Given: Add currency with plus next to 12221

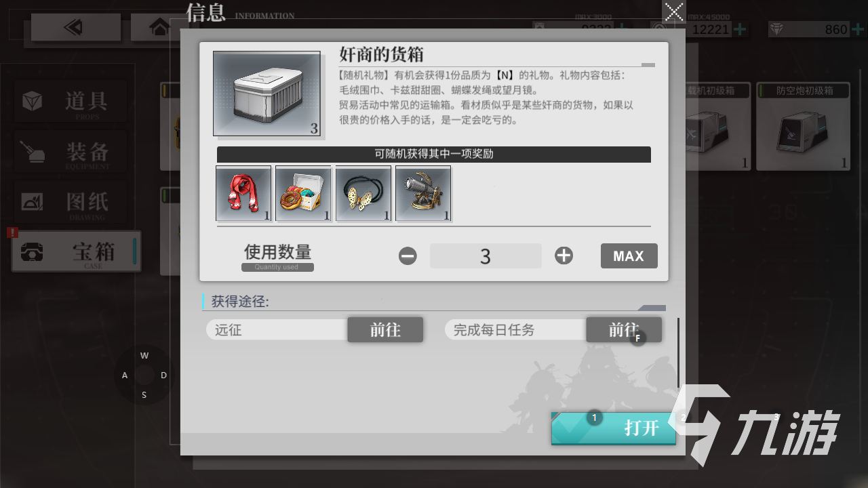Looking at the screenshot, I should [x=740, y=29].
